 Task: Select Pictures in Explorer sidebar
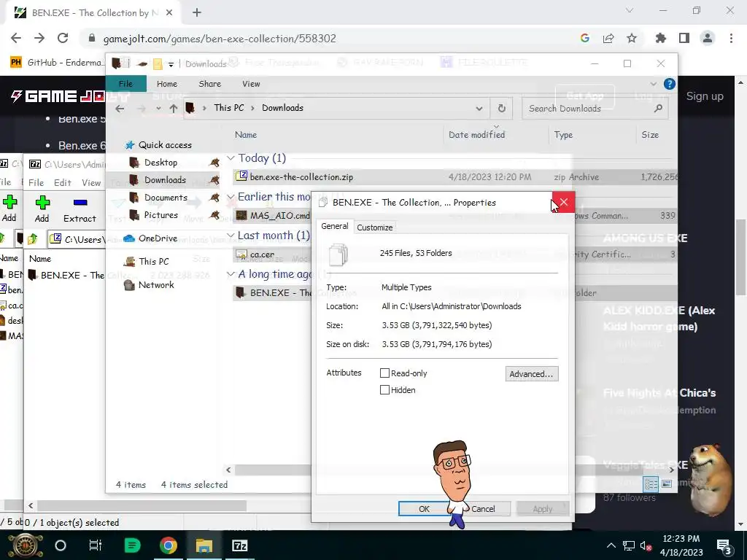tap(160, 215)
